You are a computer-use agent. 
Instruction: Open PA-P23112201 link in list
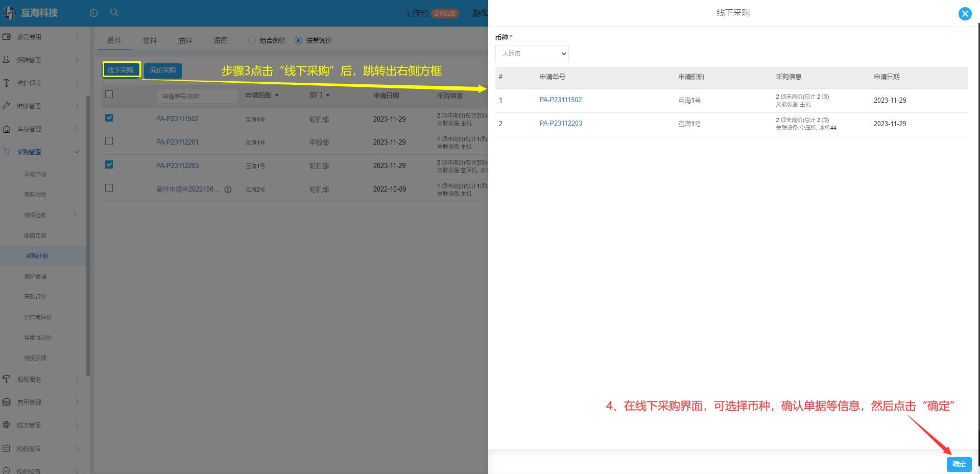point(177,142)
